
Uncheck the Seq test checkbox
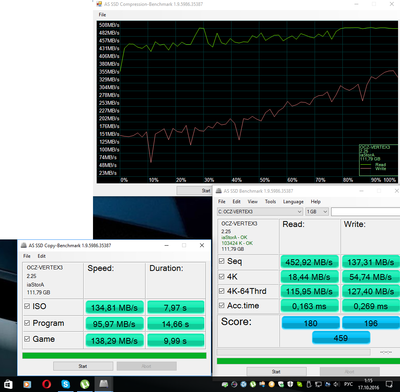click(221, 261)
